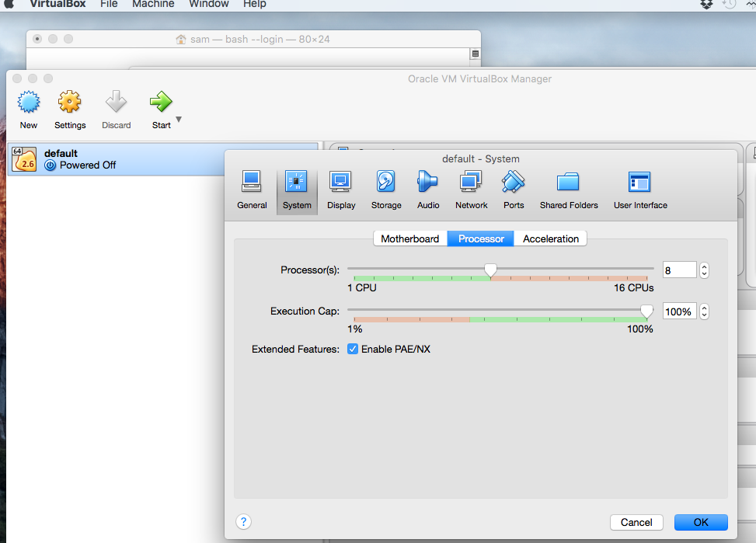This screenshot has width=756, height=543.
Task: Open the VirtualBox application menu
Action: click(x=57, y=4)
